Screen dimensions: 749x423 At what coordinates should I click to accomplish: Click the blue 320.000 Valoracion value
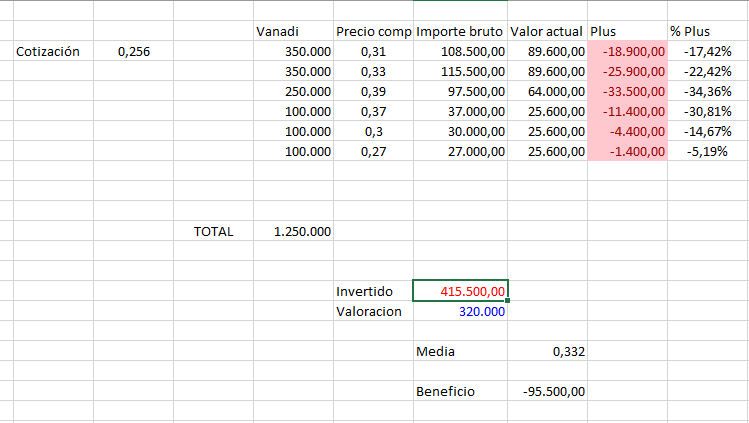(x=460, y=311)
